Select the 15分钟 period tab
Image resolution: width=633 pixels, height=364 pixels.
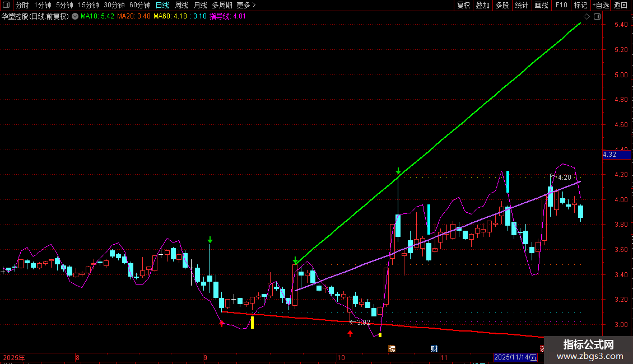(88, 5)
